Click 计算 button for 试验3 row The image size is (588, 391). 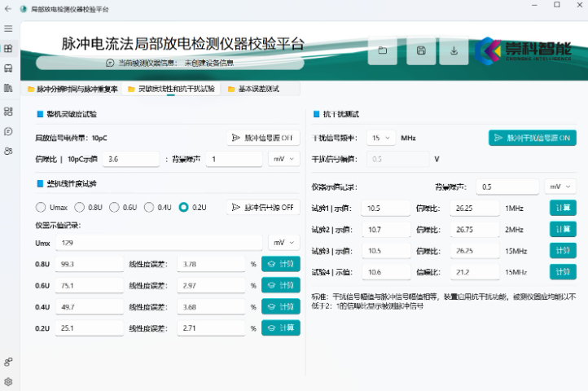coord(563,251)
